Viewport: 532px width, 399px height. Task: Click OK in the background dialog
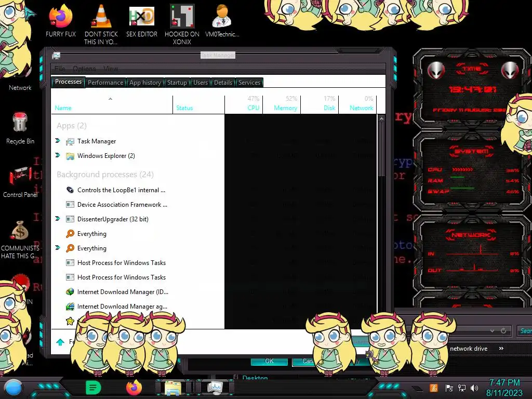(269, 361)
